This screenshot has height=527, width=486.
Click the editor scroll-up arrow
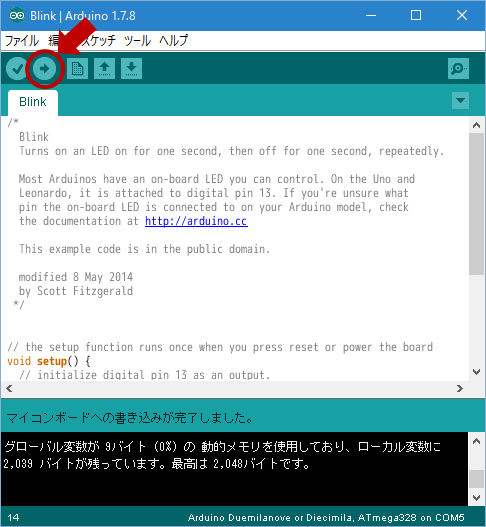click(476, 125)
